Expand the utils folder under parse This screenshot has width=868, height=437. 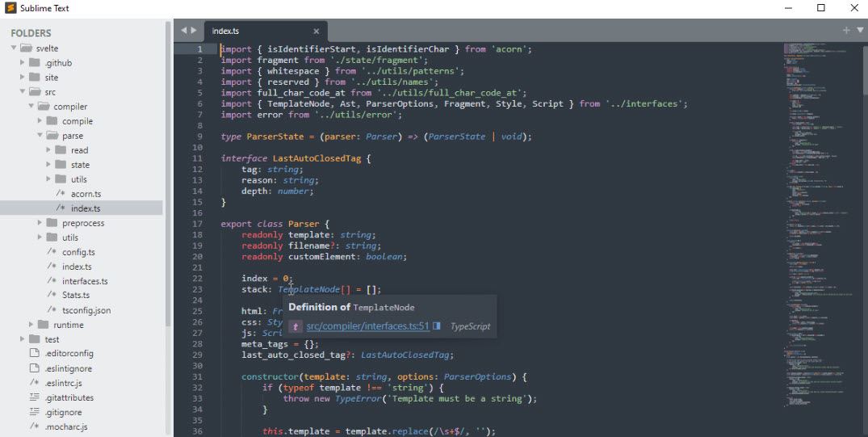[x=48, y=179]
